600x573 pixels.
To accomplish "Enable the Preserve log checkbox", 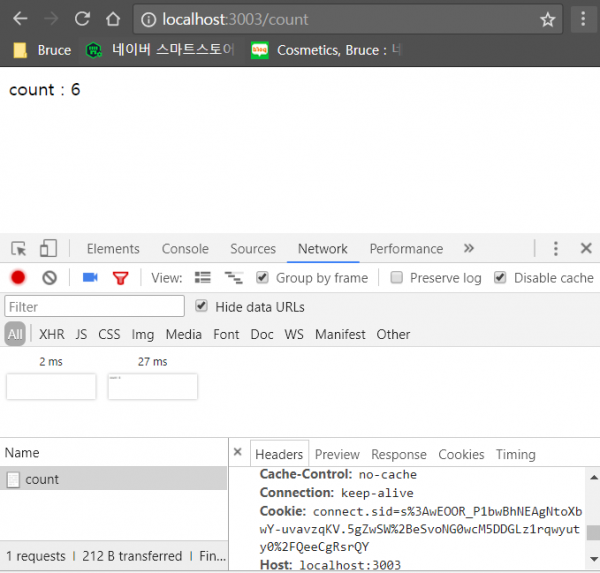I will 397,278.
